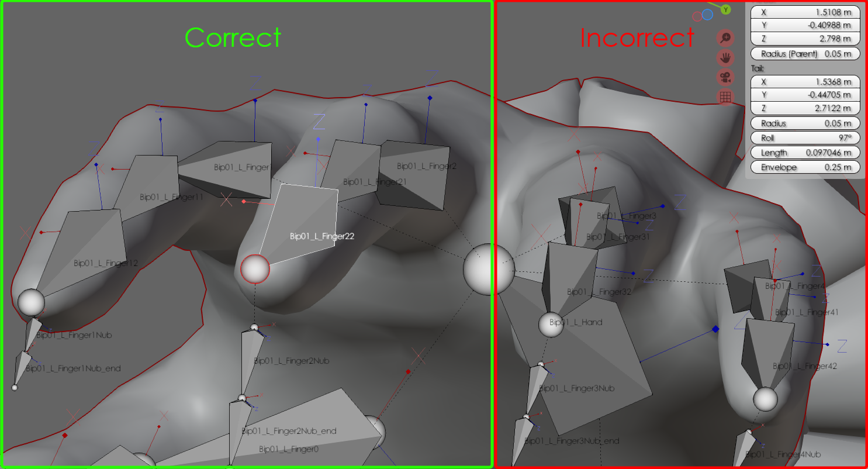The image size is (868, 469).
Task: Click the Bip01_L_Finger0 bone label
Action: (289, 449)
